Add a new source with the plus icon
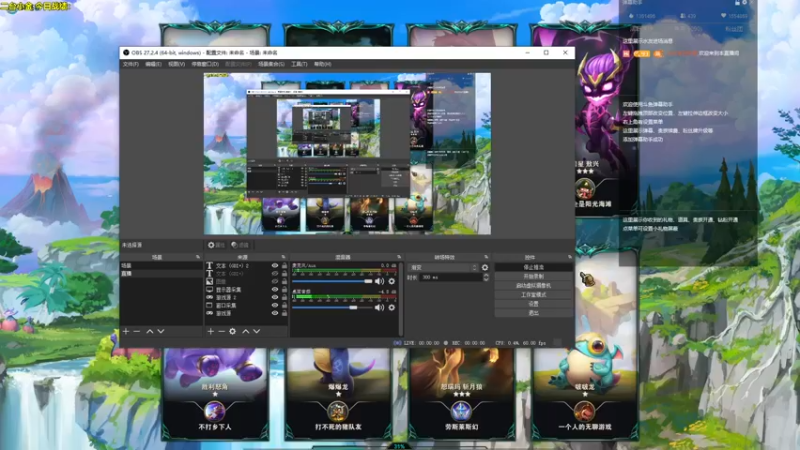800x450 pixels. [x=211, y=331]
